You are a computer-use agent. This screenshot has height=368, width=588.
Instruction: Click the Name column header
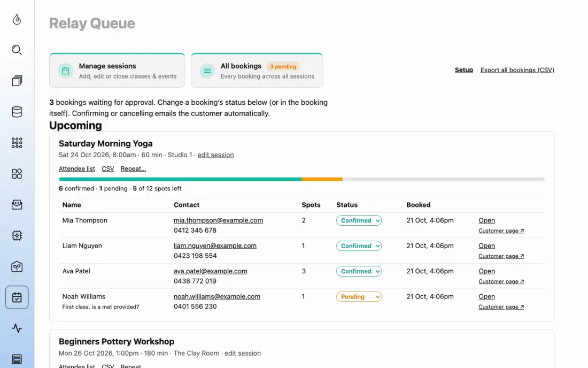72,205
